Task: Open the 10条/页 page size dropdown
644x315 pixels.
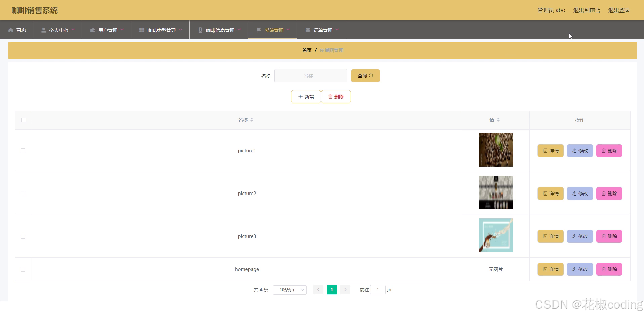Action: tap(290, 290)
